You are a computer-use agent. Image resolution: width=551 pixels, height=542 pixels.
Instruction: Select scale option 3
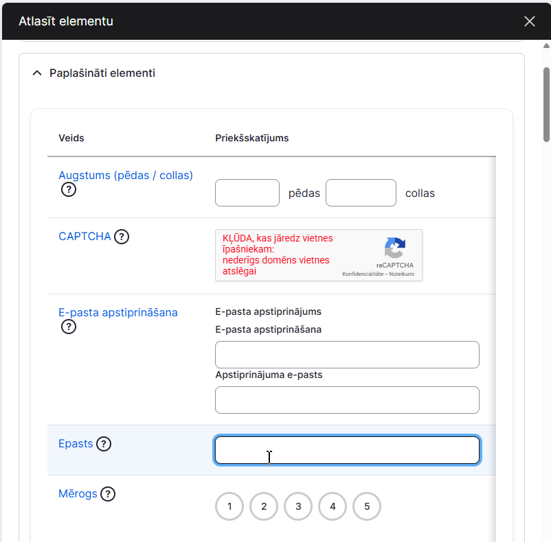point(298,506)
